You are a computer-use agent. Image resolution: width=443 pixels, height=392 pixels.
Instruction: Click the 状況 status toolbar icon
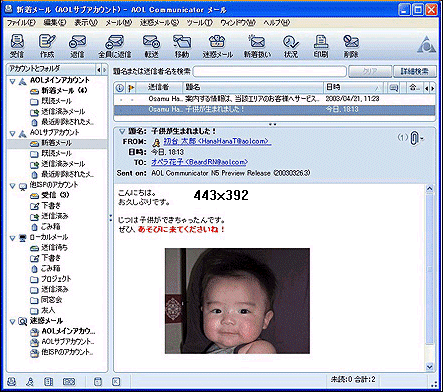pos(291,45)
